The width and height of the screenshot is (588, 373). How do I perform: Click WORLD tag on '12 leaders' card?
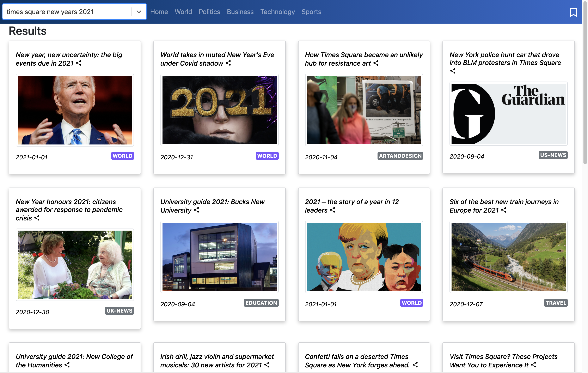pyautogui.click(x=412, y=303)
